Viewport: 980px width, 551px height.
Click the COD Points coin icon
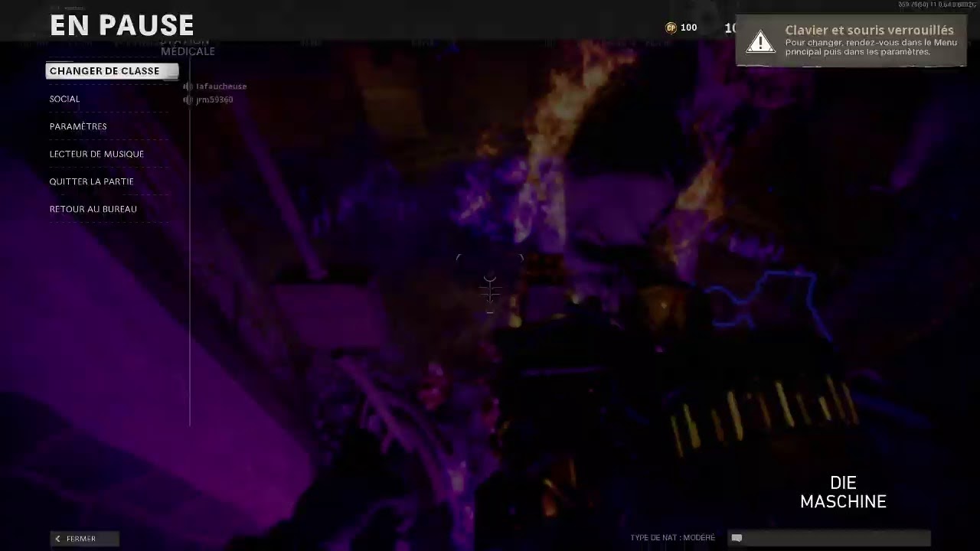click(x=671, y=28)
